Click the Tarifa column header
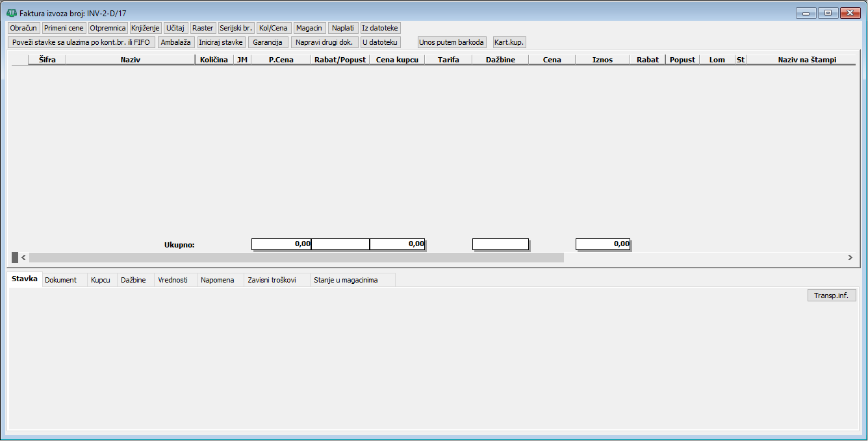The width and height of the screenshot is (868, 441). (x=449, y=60)
